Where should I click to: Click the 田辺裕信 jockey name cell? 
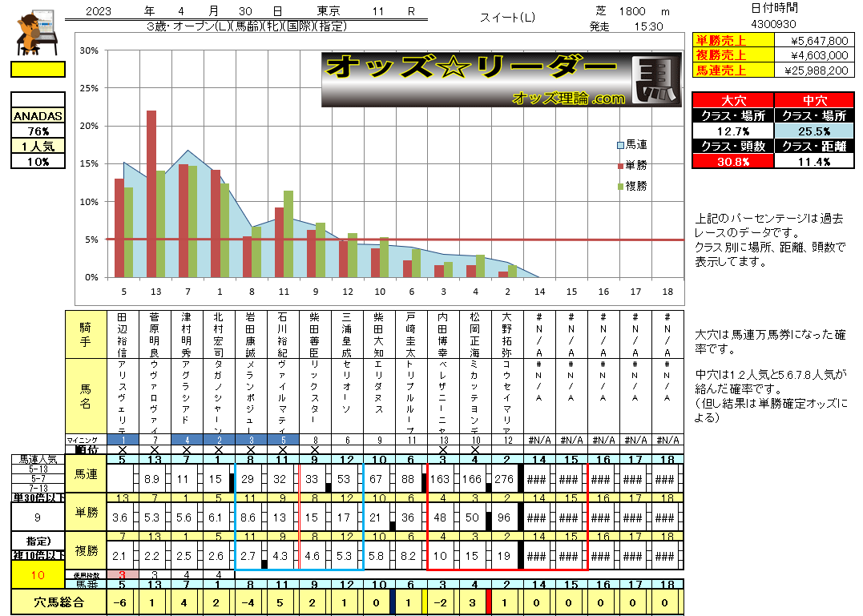[122, 333]
